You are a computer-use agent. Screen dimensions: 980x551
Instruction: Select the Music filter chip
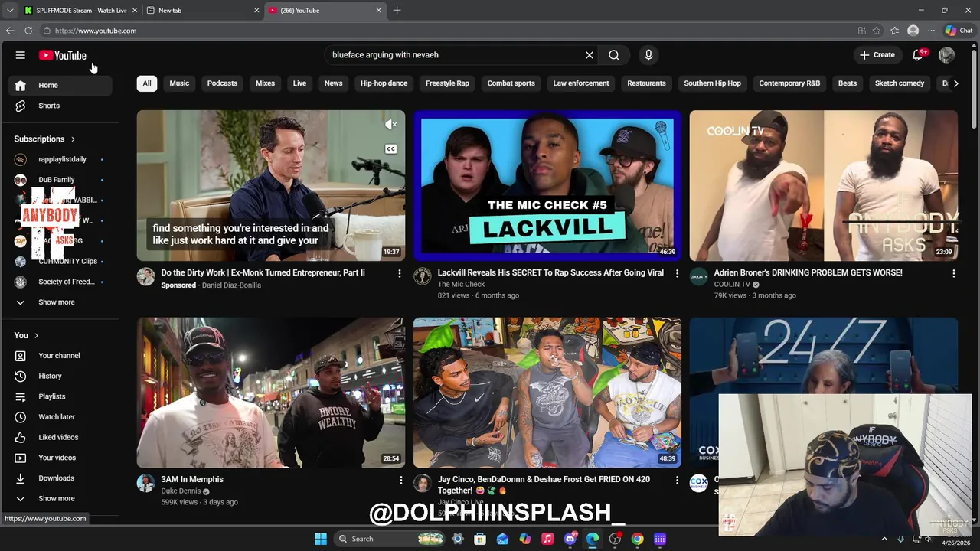179,83
